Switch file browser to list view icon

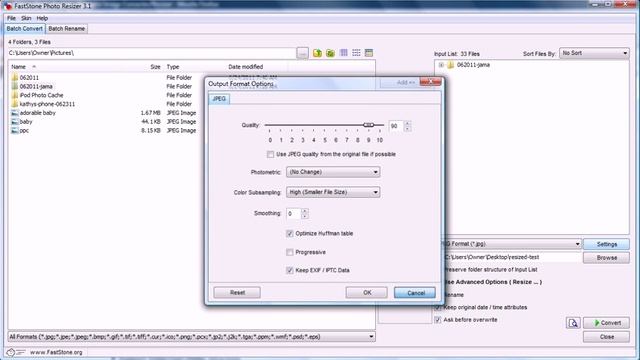click(x=356, y=53)
